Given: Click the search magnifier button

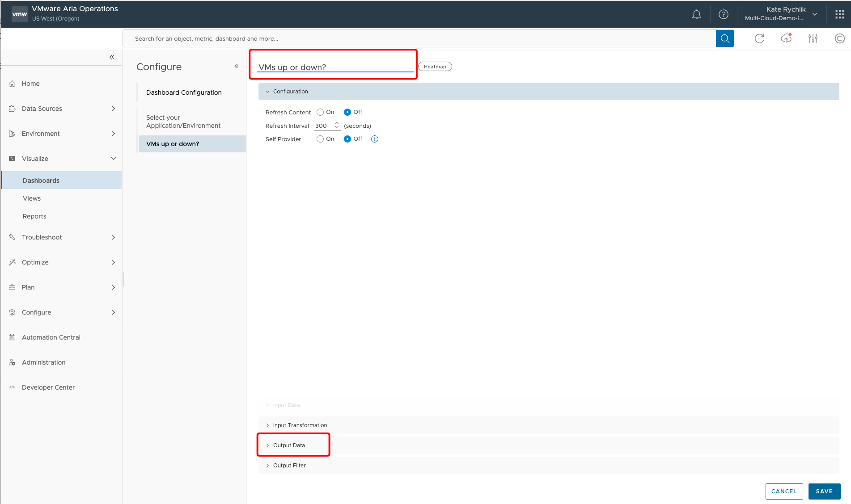Looking at the screenshot, I should point(724,38).
